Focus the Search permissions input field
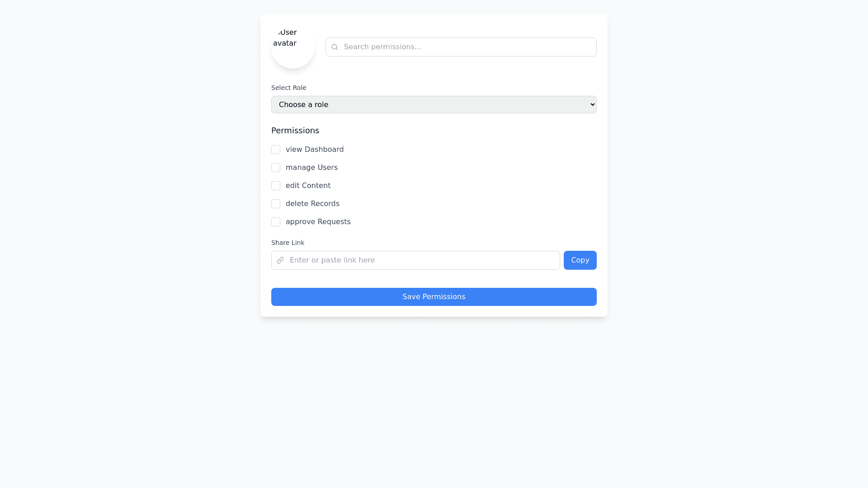868x488 pixels. [x=466, y=47]
